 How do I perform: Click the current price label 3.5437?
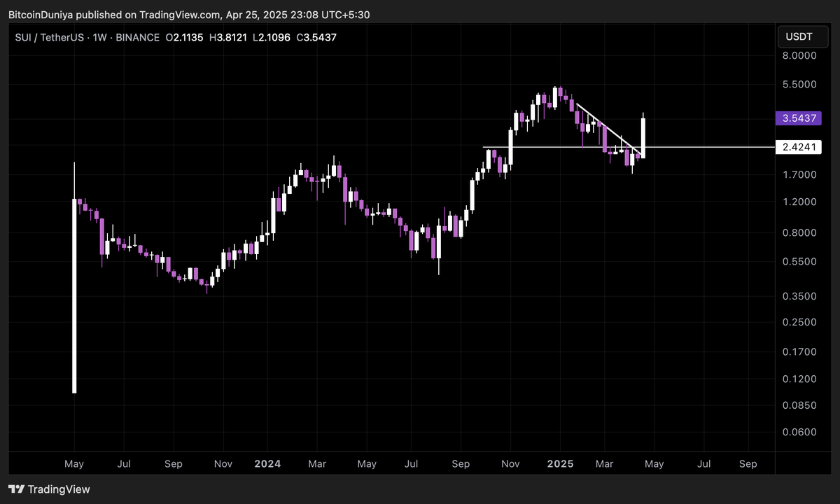pos(798,118)
